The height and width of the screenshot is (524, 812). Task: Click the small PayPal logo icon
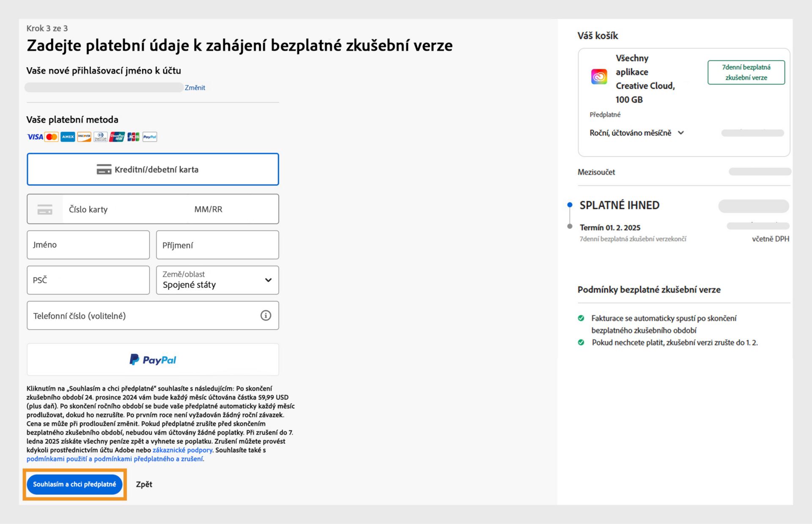[x=150, y=137]
